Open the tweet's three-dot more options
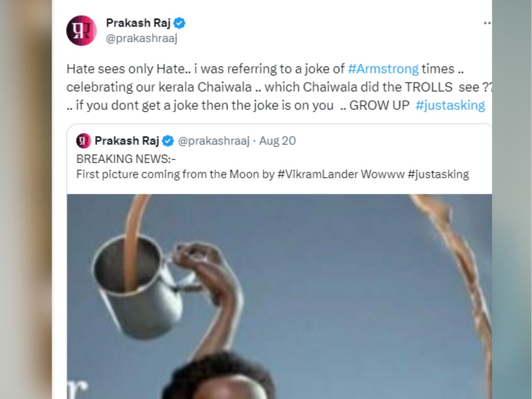532x399 pixels. (x=487, y=23)
